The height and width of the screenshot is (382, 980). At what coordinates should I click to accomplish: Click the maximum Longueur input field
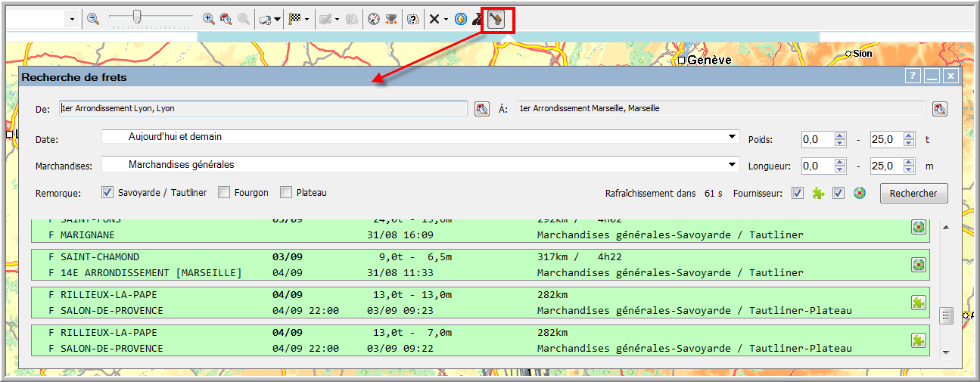pyautogui.click(x=885, y=166)
